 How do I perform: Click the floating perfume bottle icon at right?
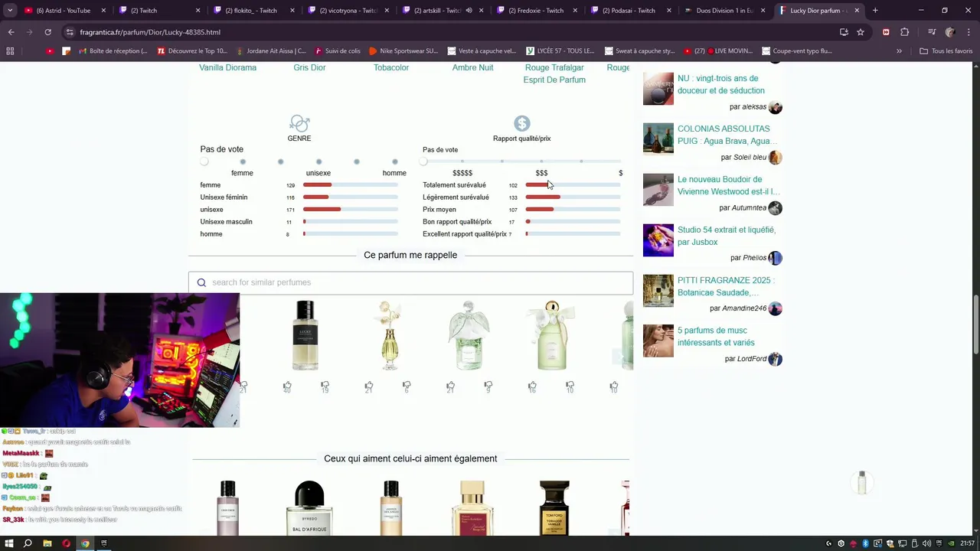tap(862, 483)
